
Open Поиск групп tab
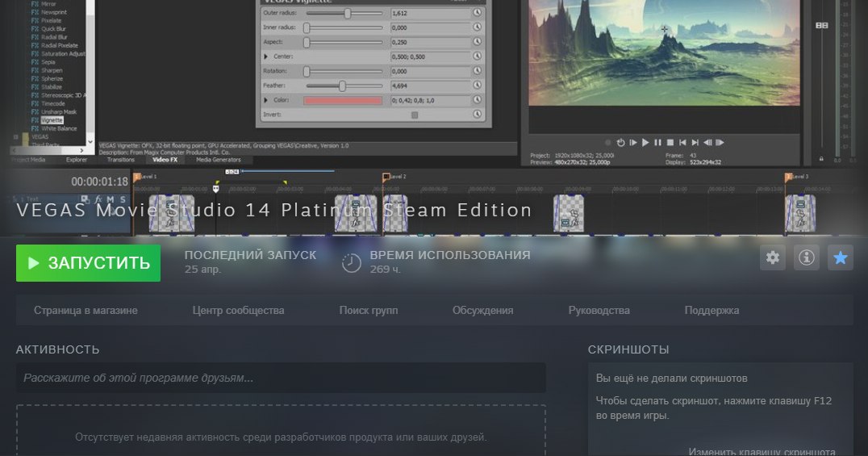(368, 310)
